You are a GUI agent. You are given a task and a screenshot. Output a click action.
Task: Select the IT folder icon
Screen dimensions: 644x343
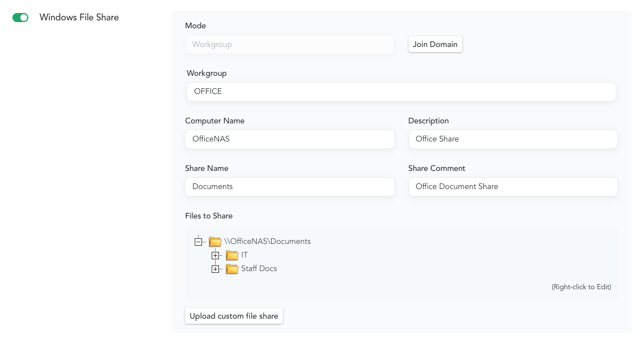[x=232, y=255]
